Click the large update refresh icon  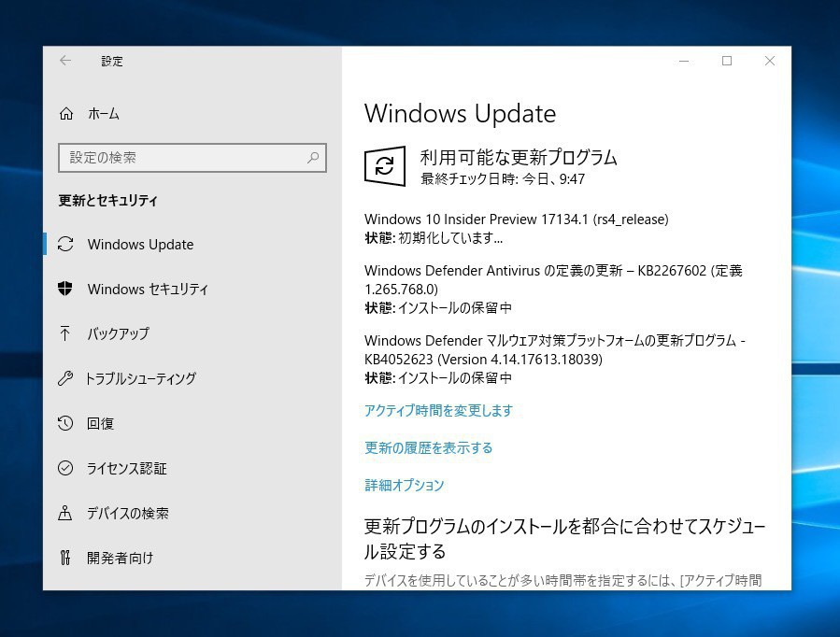385,166
